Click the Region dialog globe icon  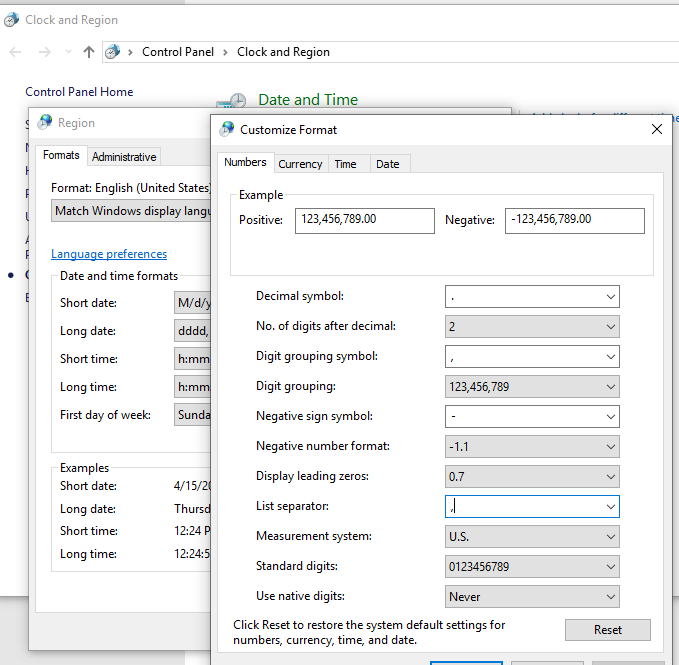coord(45,123)
